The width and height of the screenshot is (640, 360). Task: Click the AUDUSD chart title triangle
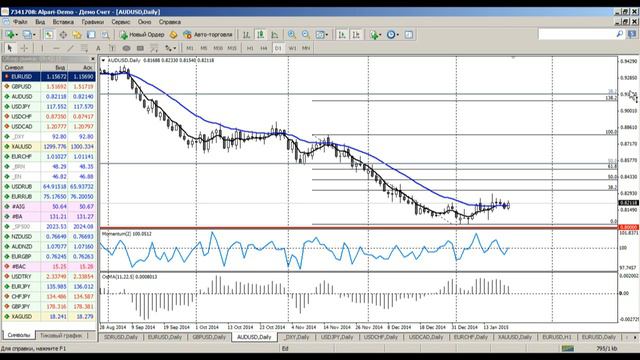tap(104, 60)
